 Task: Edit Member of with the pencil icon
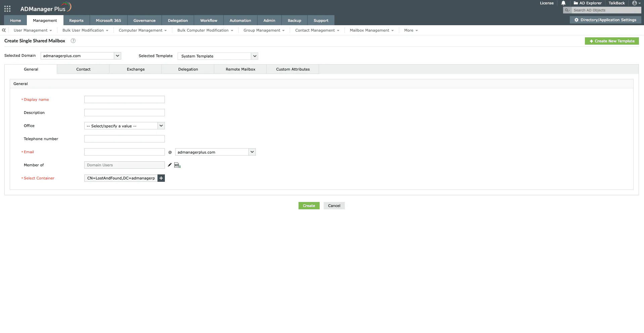[x=170, y=165]
